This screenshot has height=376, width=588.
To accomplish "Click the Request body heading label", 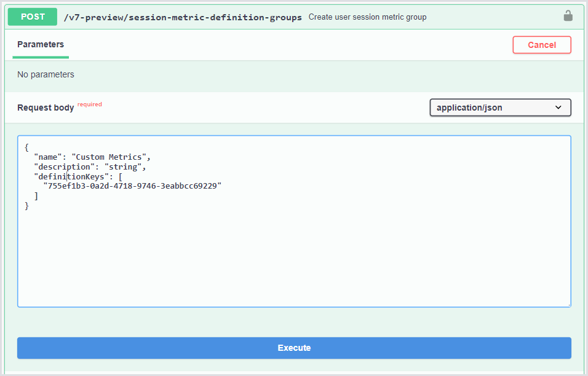I will 46,108.
